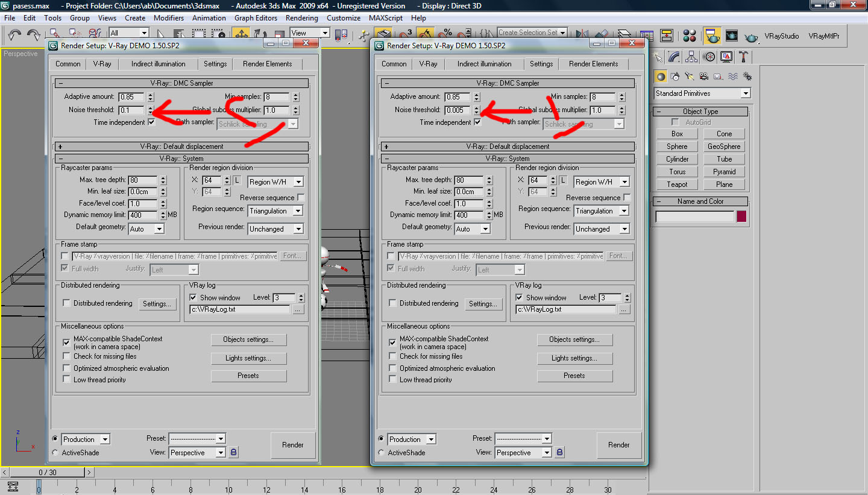868x495 pixels.
Task: Select the Space Warps category icon
Action: (733, 77)
